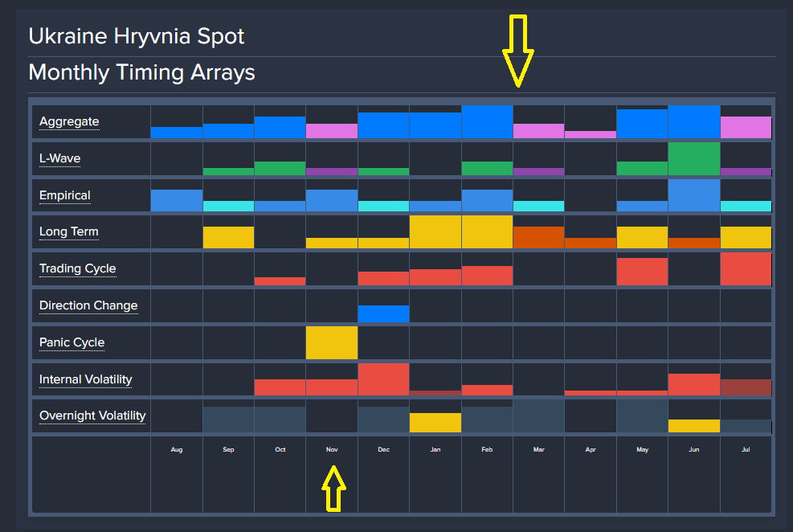Open the Aggregate row label
793x532 pixels.
(69, 122)
